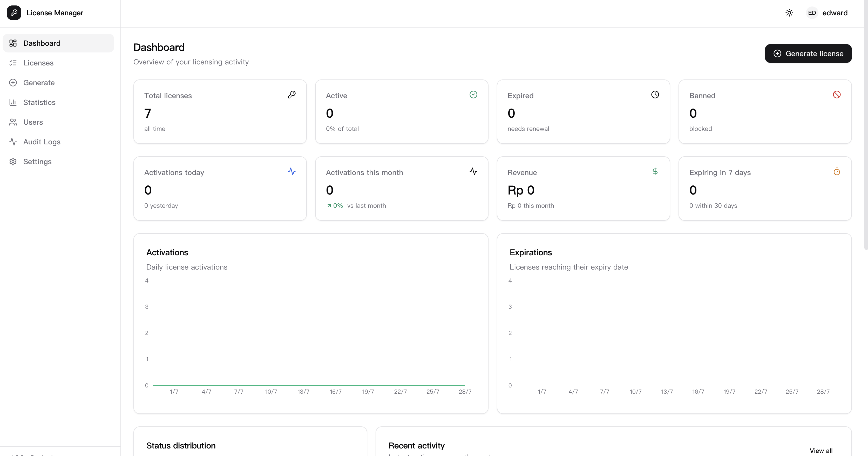Click the Audit Logs activity icon
The height and width of the screenshot is (456, 868).
tap(13, 142)
